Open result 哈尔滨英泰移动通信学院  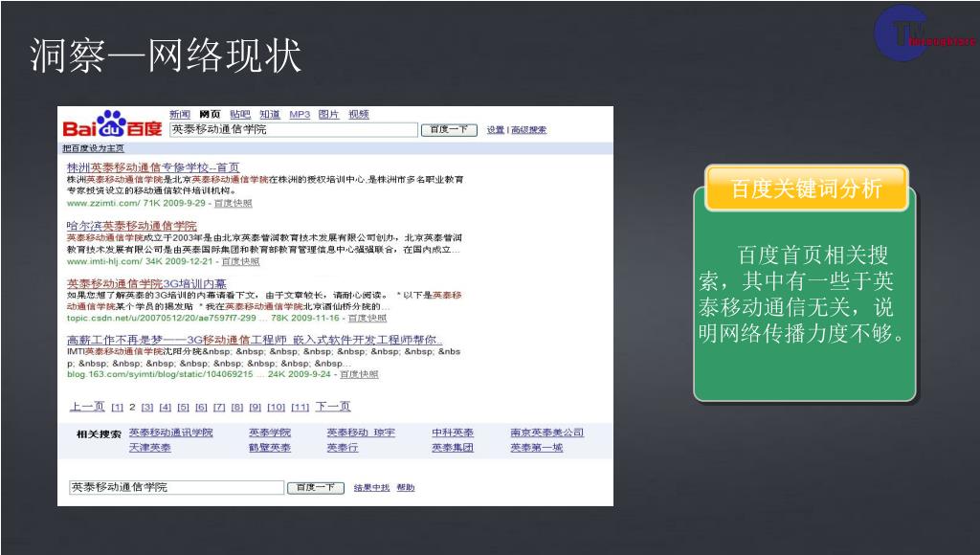click(x=132, y=226)
